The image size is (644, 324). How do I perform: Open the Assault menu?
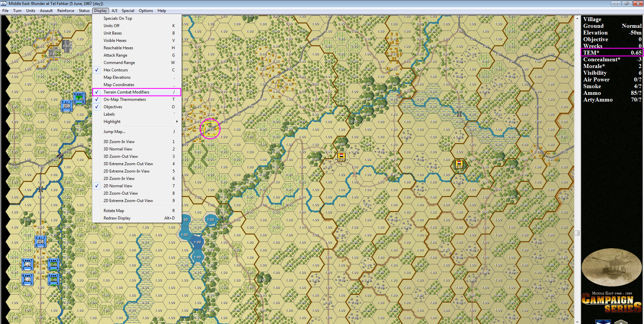(x=46, y=11)
